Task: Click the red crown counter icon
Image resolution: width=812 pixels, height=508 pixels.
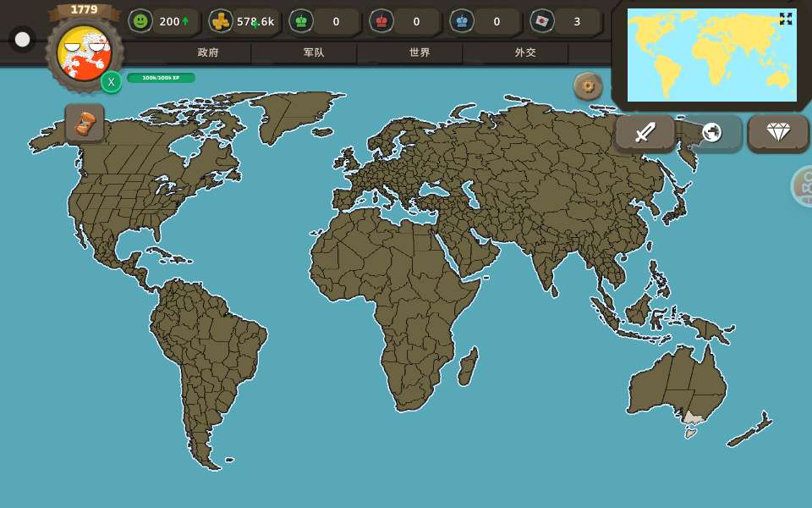Action: [381, 21]
